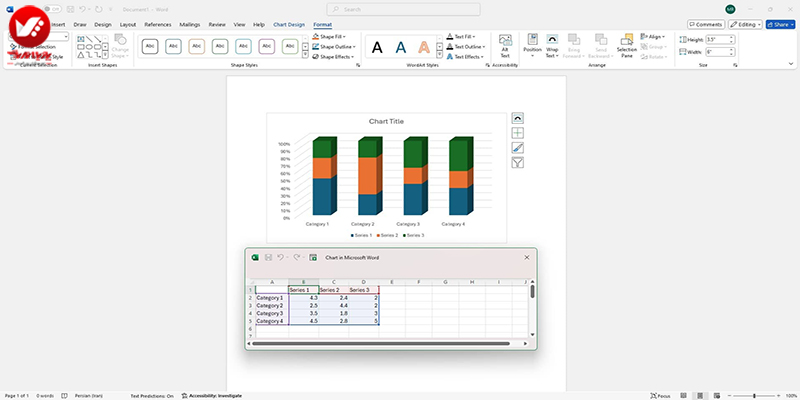This screenshot has width=800, height=400.
Task: Close the Chart in Microsoft Word window
Action: point(527,258)
